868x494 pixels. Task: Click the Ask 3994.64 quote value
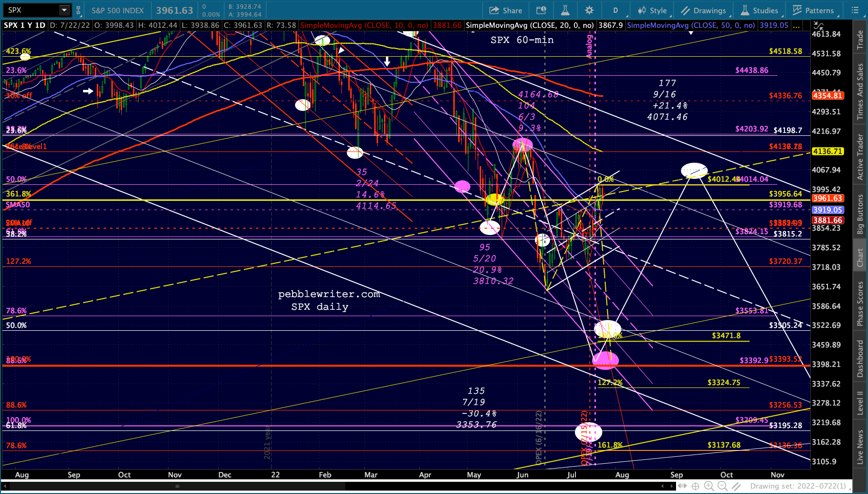245,15
